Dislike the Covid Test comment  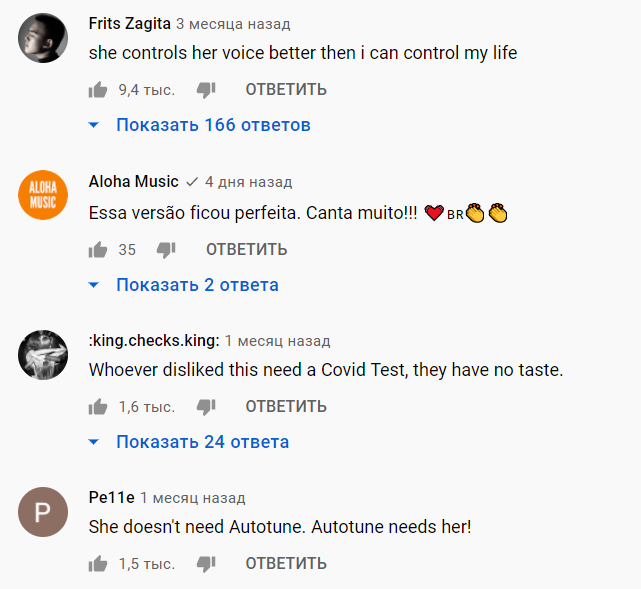point(206,407)
